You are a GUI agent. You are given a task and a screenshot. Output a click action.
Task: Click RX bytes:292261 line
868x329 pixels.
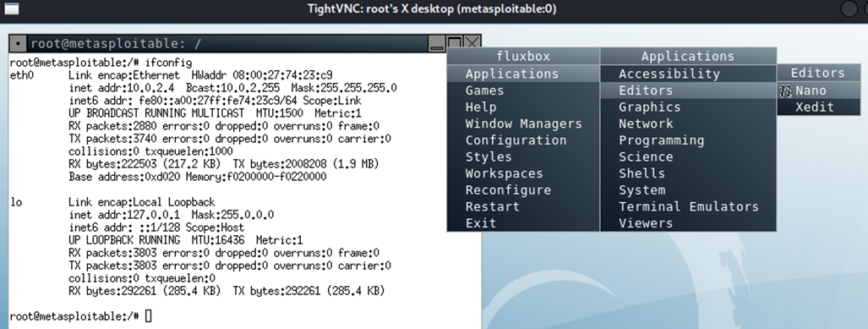pos(227,291)
